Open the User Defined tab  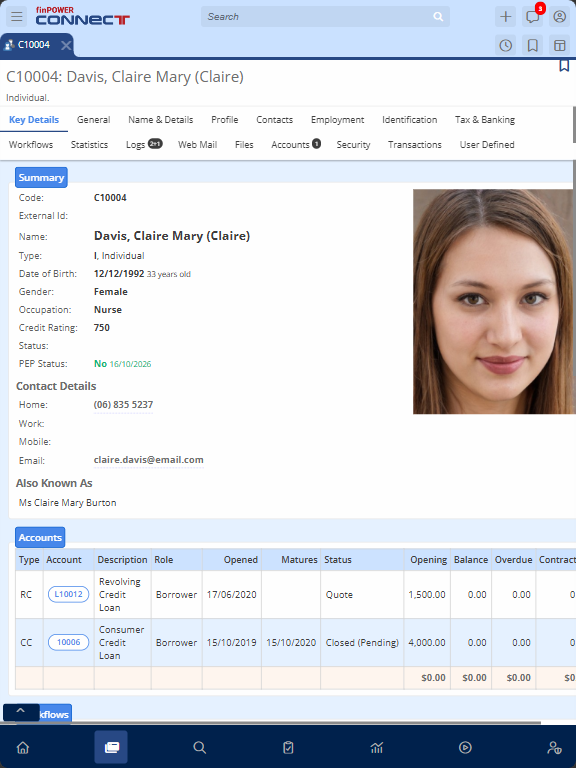[487, 145]
